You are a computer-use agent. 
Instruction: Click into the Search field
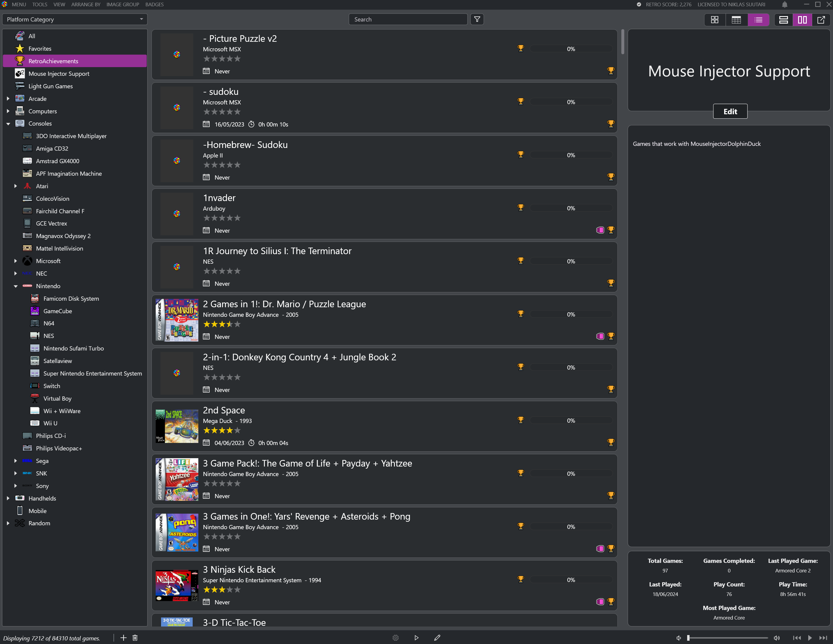pos(408,19)
